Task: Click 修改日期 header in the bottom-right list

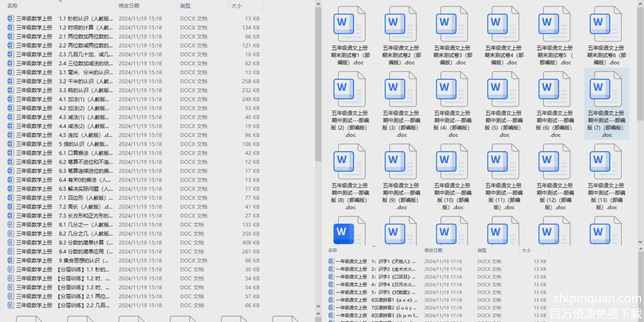Action: 433,251
